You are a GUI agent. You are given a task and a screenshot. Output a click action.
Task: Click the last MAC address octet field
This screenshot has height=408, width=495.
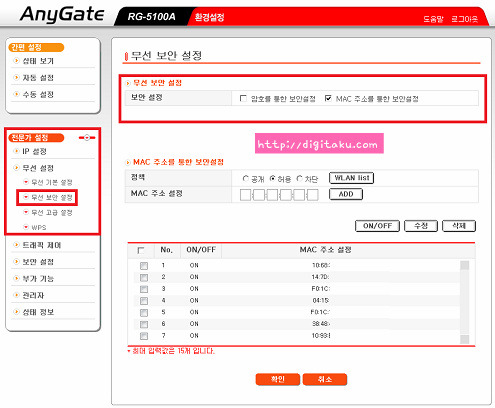312,195
